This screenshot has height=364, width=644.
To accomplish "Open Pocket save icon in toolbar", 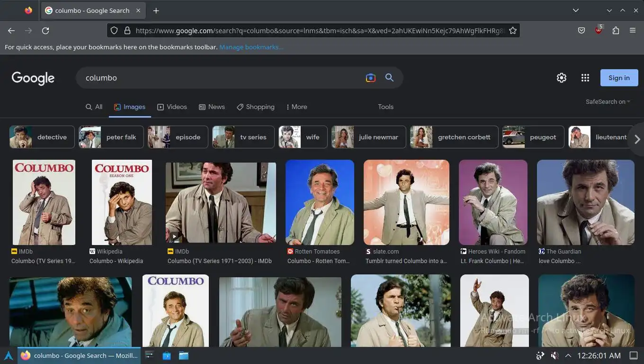I will pos(581,30).
